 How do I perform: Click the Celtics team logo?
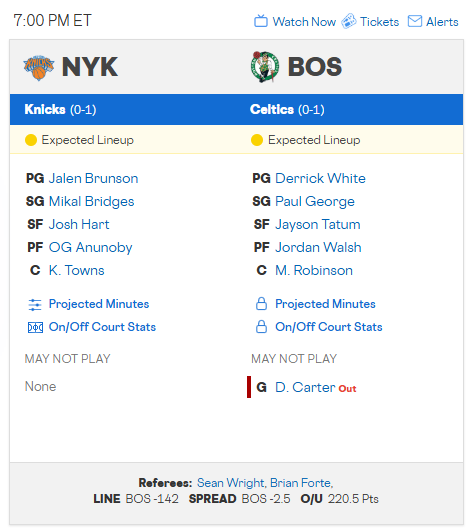click(x=265, y=67)
